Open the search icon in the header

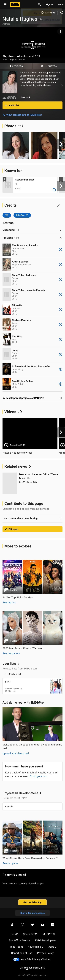coord(39,5)
